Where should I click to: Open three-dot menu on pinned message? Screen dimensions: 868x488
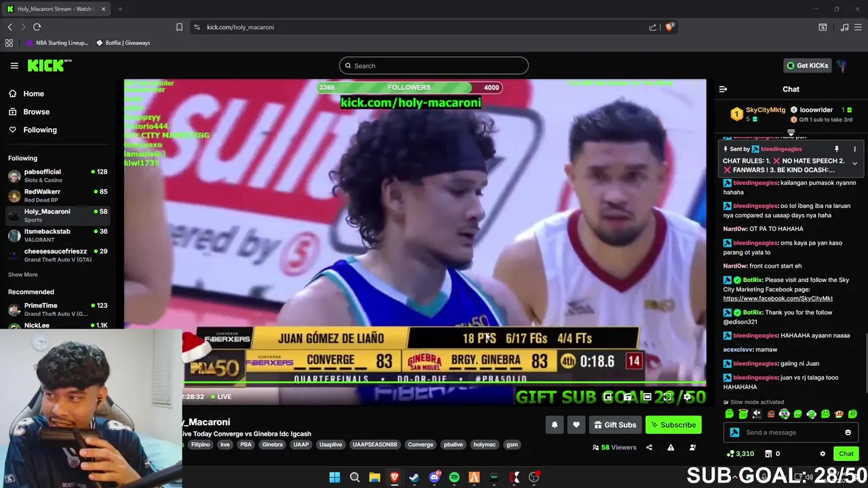point(854,149)
